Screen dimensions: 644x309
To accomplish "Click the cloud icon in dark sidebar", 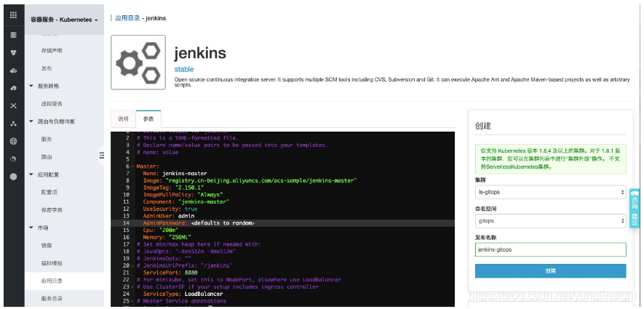I will (14, 71).
